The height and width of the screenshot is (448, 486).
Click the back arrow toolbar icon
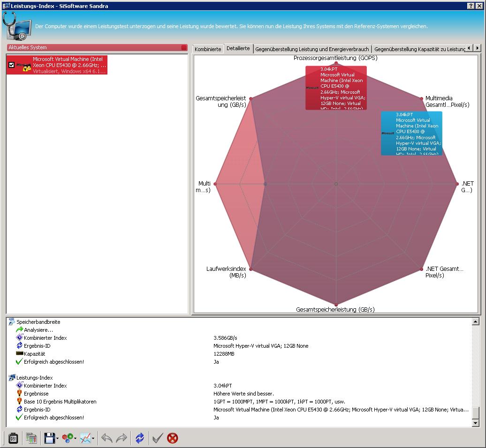[107, 438]
